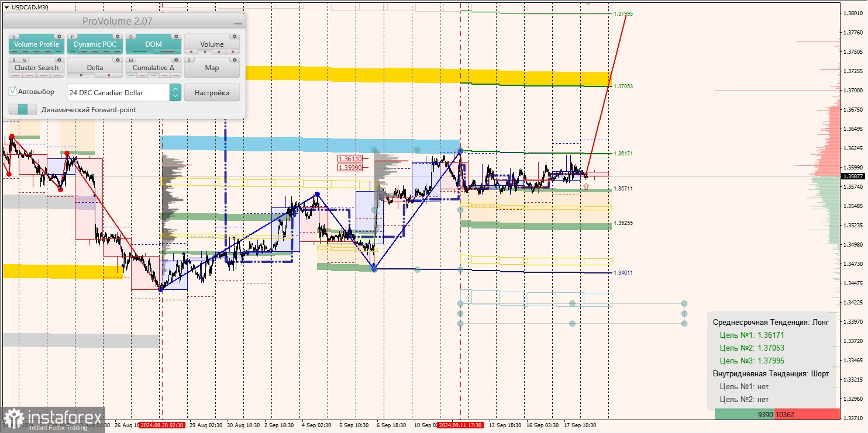Minimize the ProVolume 2.07 panel
Viewport: 868px width, 433px height.
pyautogui.click(x=237, y=22)
